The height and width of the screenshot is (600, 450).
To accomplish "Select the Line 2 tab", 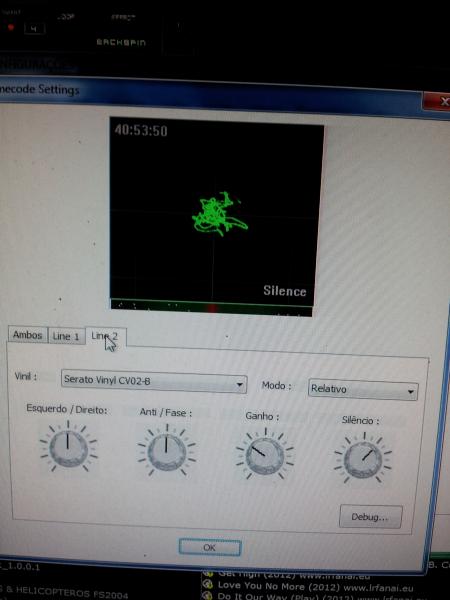I will click(x=106, y=337).
